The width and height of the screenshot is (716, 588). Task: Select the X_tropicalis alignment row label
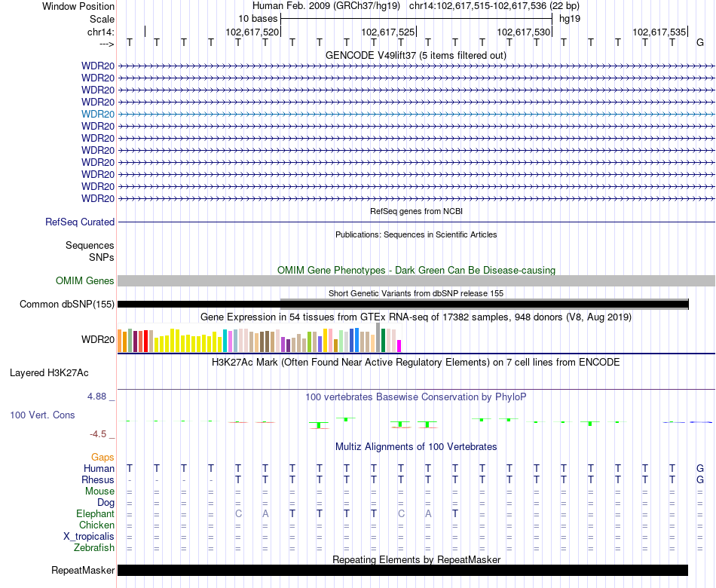(x=89, y=537)
